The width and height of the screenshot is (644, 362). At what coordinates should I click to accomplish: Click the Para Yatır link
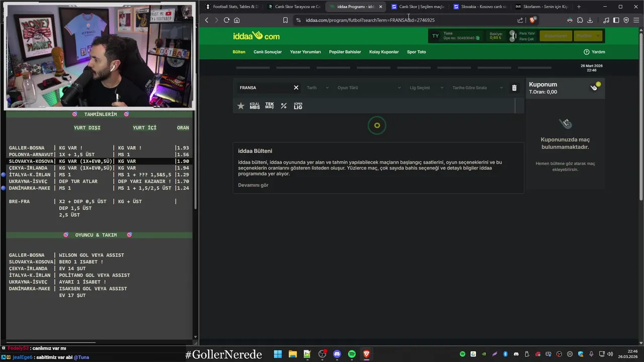[527, 33]
